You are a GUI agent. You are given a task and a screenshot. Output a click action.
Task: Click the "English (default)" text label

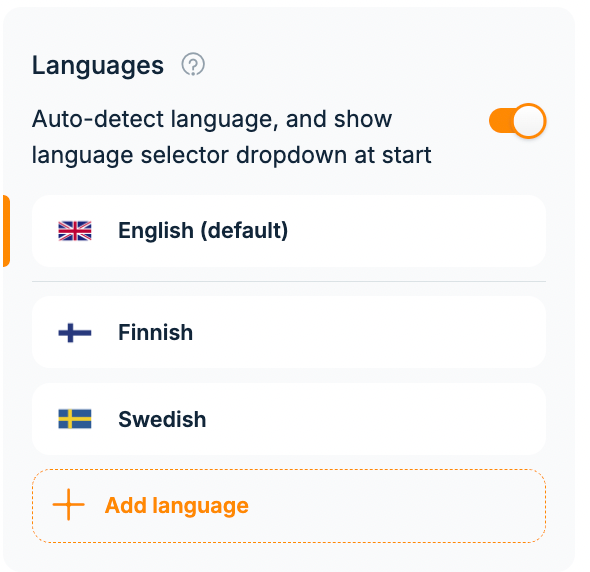pos(203,230)
